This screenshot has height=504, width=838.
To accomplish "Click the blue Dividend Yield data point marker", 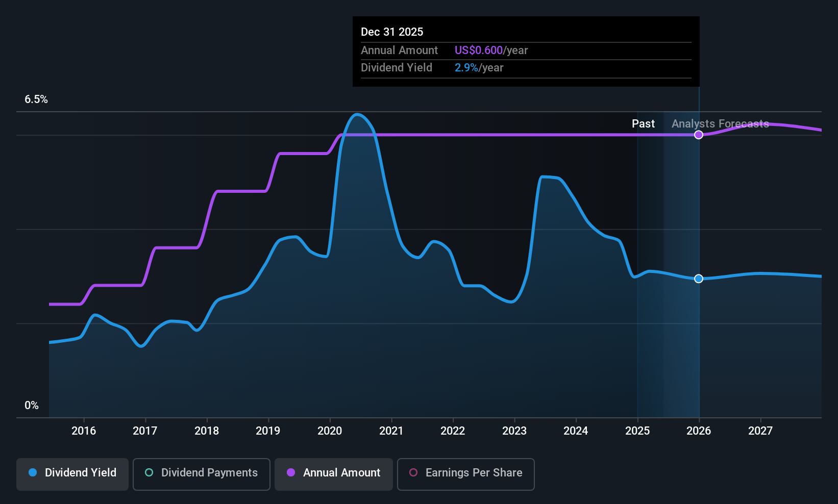I will pyautogui.click(x=699, y=279).
